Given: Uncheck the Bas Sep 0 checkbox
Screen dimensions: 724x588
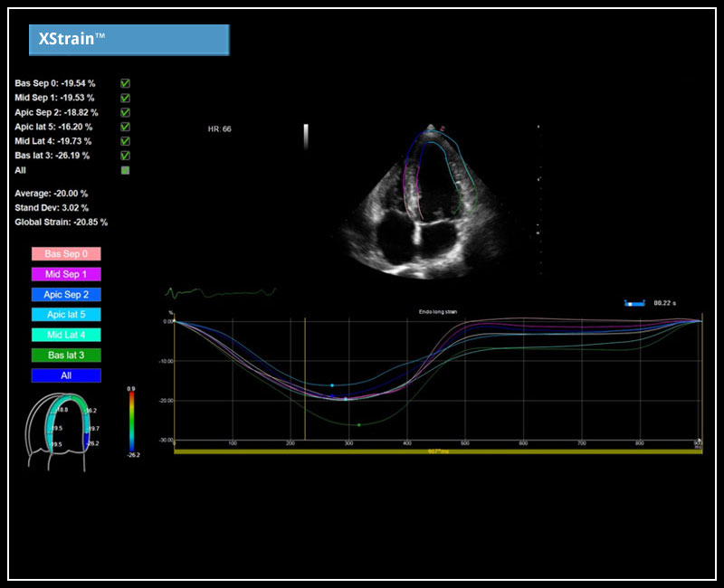Looking at the screenshot, I should [125, 83].
